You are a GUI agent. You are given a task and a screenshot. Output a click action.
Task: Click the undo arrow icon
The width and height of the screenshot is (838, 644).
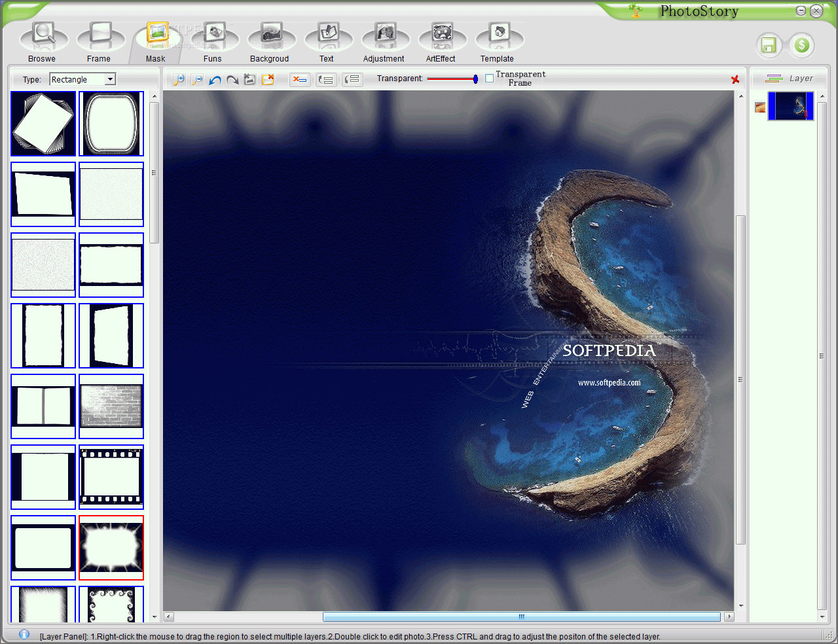(x=215, y=80)
